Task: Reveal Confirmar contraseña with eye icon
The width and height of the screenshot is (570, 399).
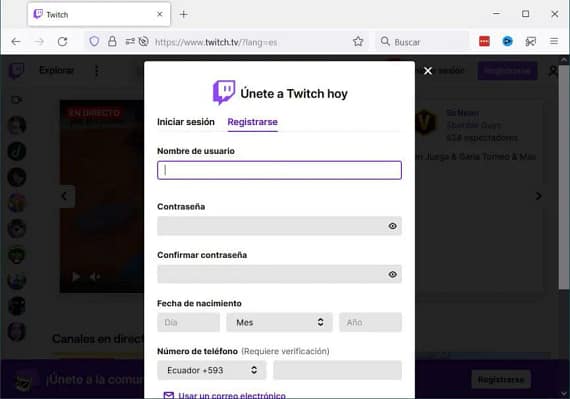Action: 392,274
